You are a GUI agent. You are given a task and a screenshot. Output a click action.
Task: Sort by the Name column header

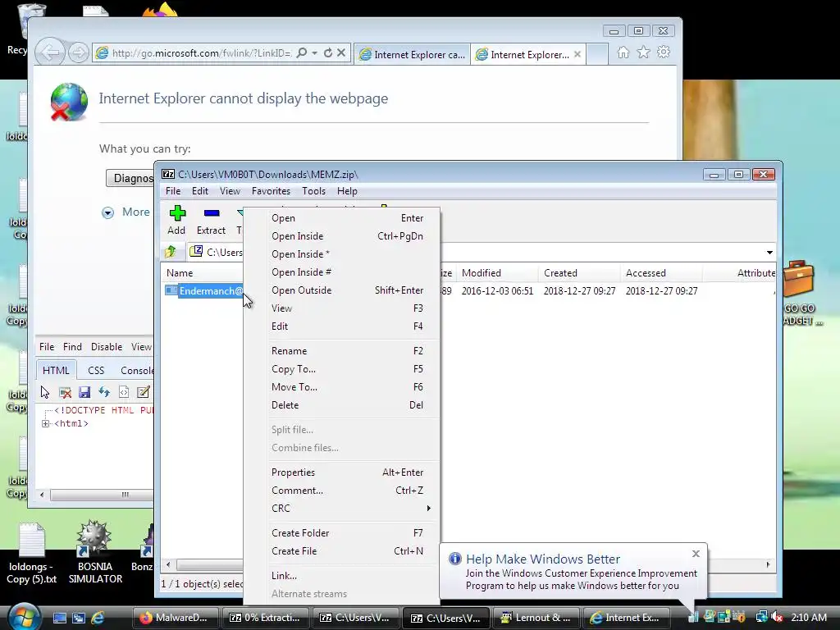click(203, 273)
